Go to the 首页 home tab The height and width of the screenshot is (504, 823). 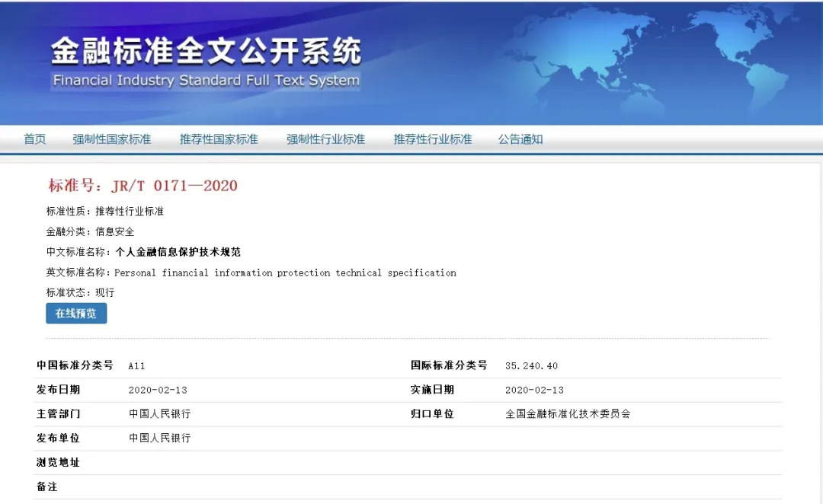pyautogui.click(x=35, y=139)
